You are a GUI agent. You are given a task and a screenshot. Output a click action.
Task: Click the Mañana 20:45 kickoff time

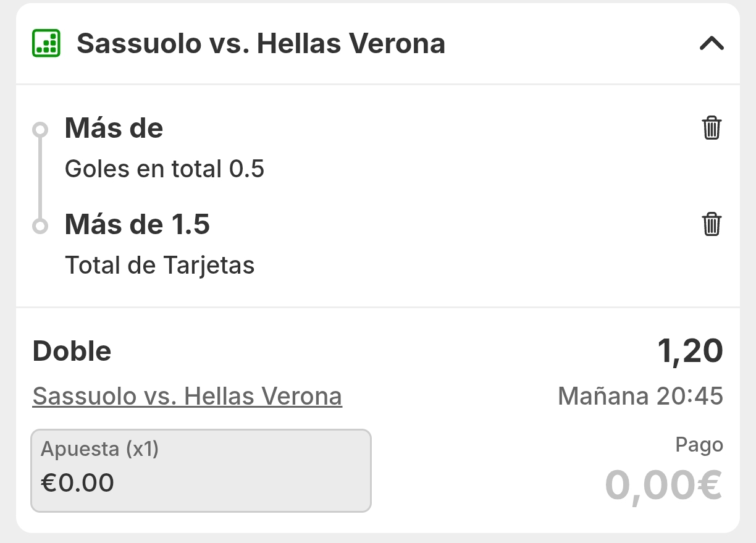click(x=640, y=396)
